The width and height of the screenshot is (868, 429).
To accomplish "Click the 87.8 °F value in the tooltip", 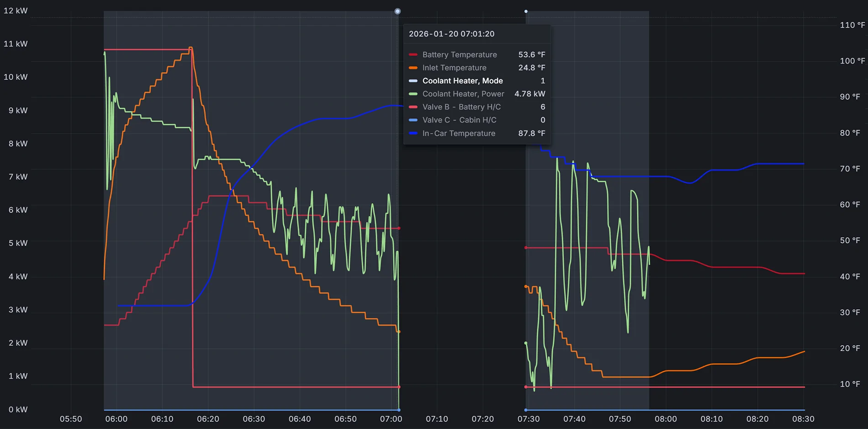I will point(531,133).
